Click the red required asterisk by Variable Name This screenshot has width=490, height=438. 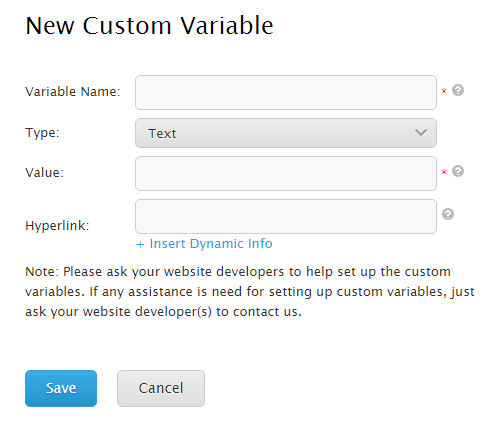444,91
